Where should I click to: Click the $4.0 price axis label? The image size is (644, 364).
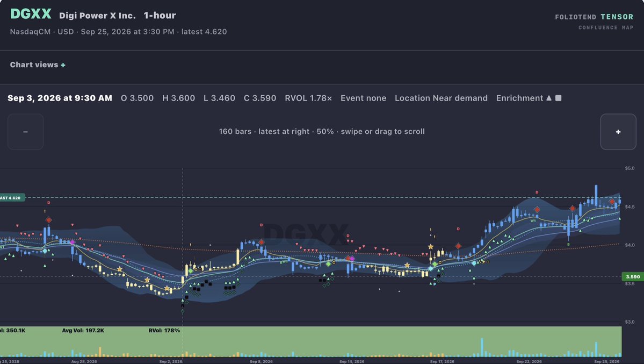coord(629,245)
